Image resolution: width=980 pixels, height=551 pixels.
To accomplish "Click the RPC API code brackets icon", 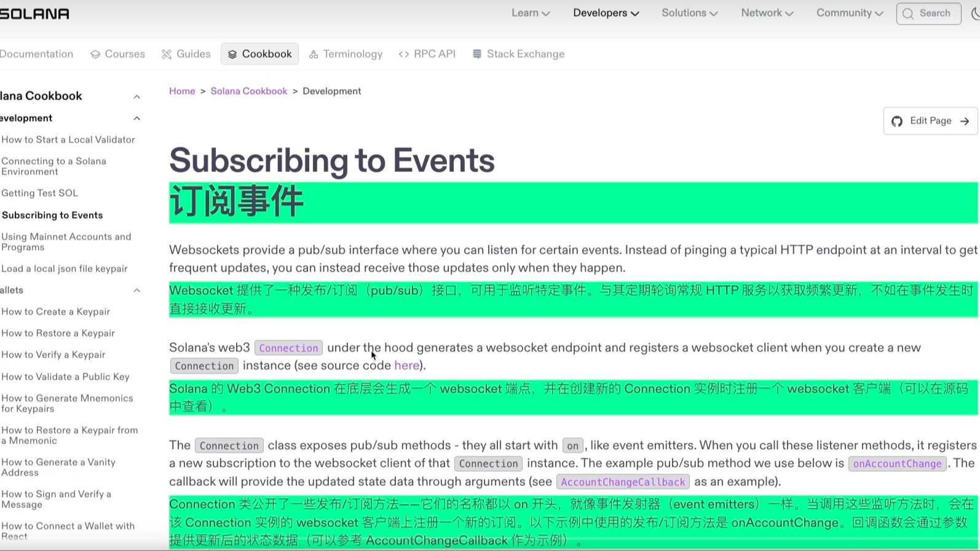I will point(404,54).
